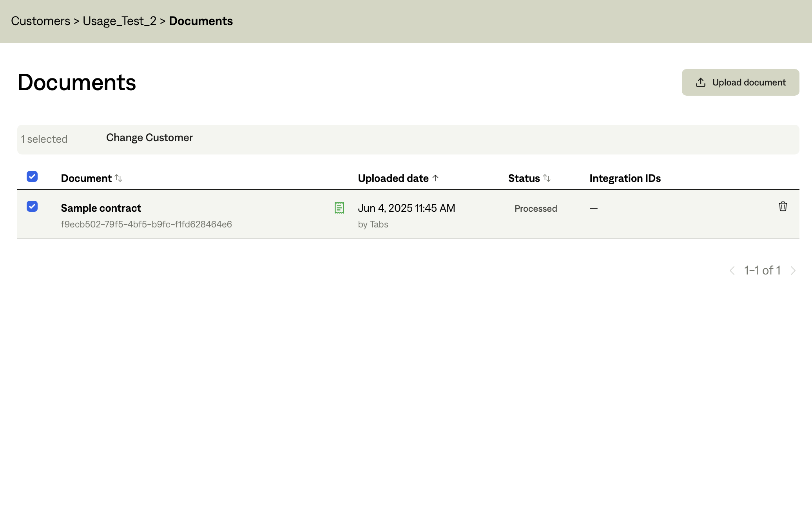Sort by the Uploaded date header

tap(393, 178)
